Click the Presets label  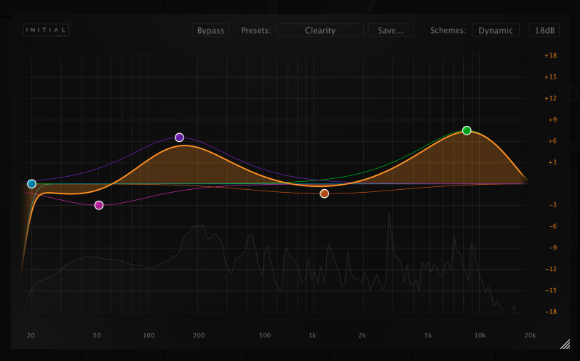[256, 30]
